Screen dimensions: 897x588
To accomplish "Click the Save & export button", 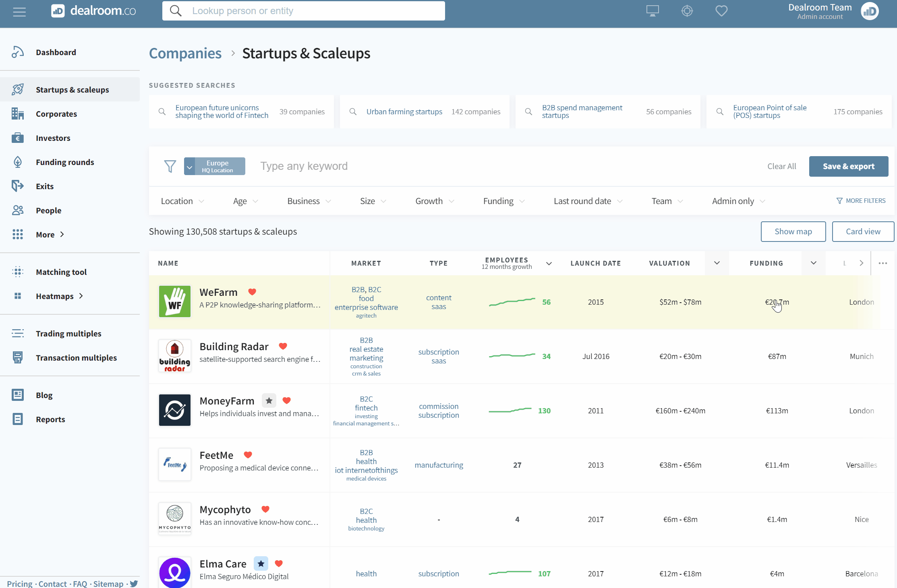I will coord(849,166).
